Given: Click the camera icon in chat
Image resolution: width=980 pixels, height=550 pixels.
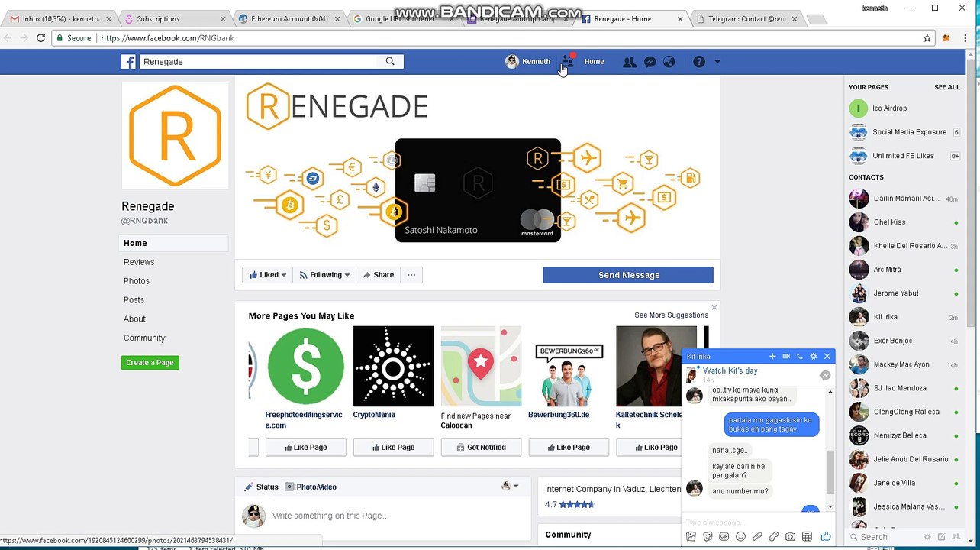Looking at the screenshot, I should 790,537.
